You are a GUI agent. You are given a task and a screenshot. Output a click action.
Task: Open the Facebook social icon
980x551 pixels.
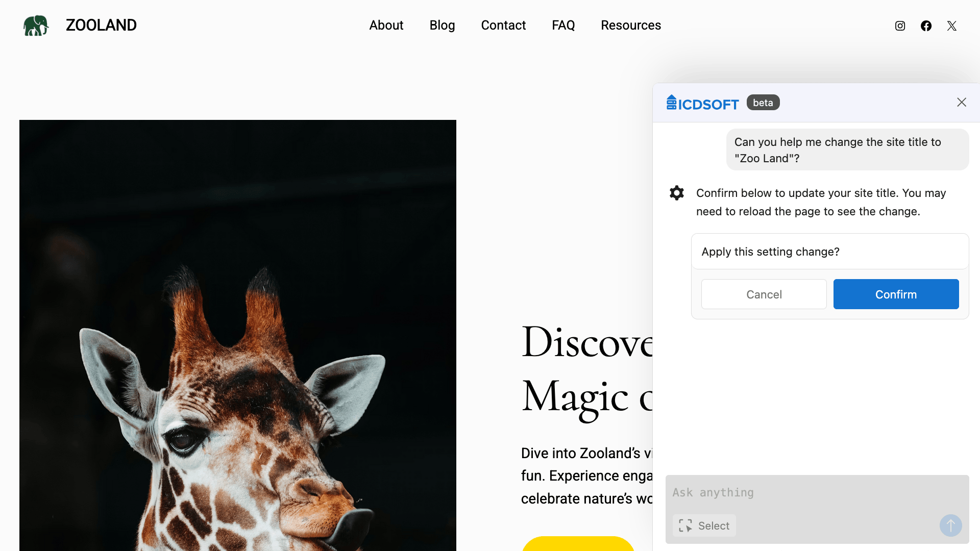926,26
